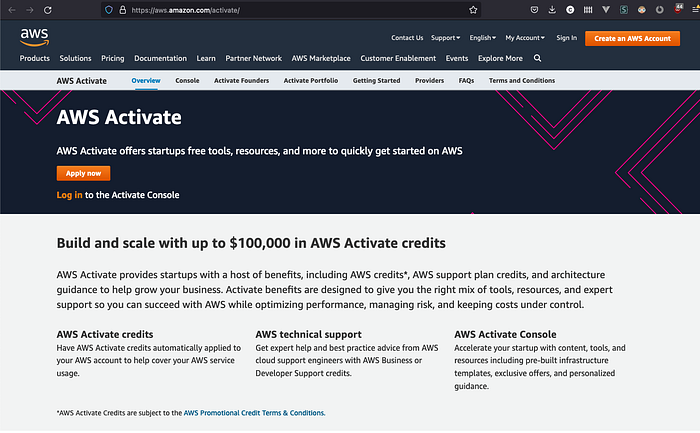Switch to the Activate Portfolio tab
Image resolution: width=700 pixels, height=433 pixels.
tap(311, 81)
